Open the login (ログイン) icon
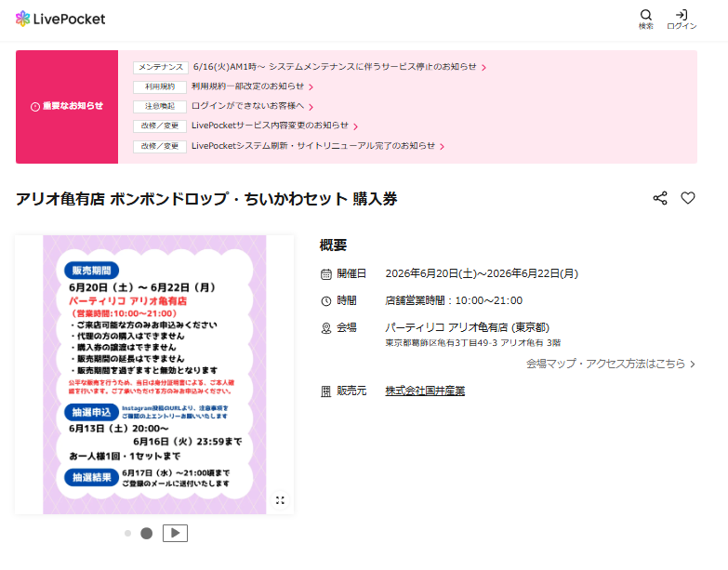This screenshot has width=728, height=570. pyautogui.click(x=682, y=20)
